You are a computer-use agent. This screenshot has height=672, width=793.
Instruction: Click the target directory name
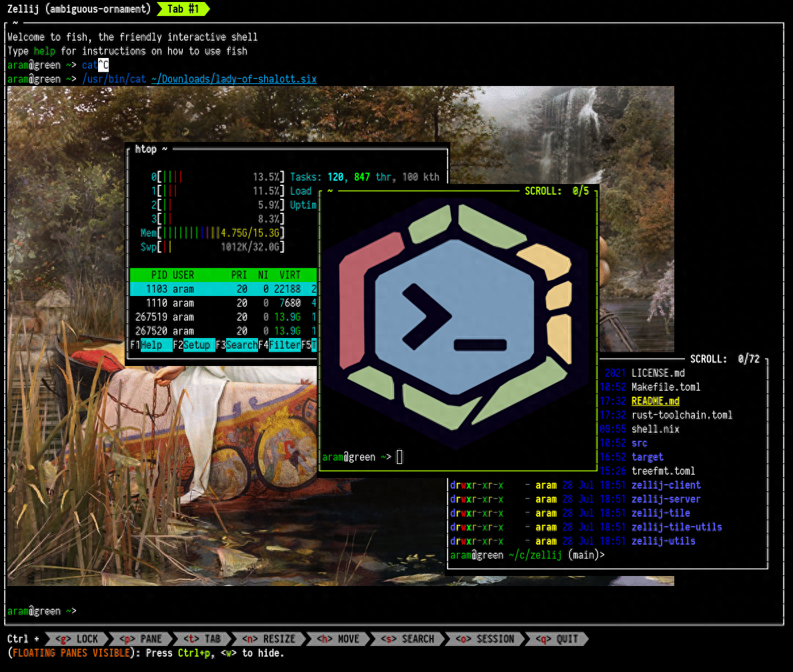(648, 457)
